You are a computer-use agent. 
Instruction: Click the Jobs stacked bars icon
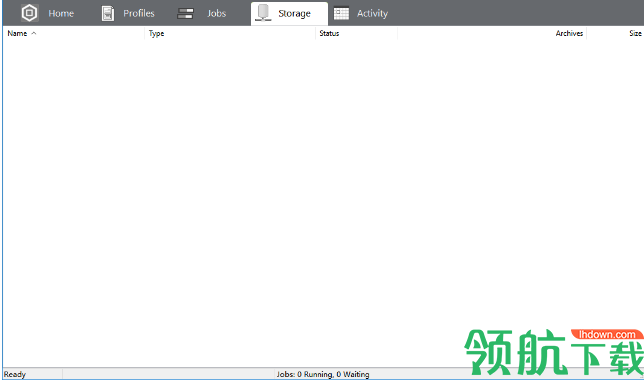point(185,14)
